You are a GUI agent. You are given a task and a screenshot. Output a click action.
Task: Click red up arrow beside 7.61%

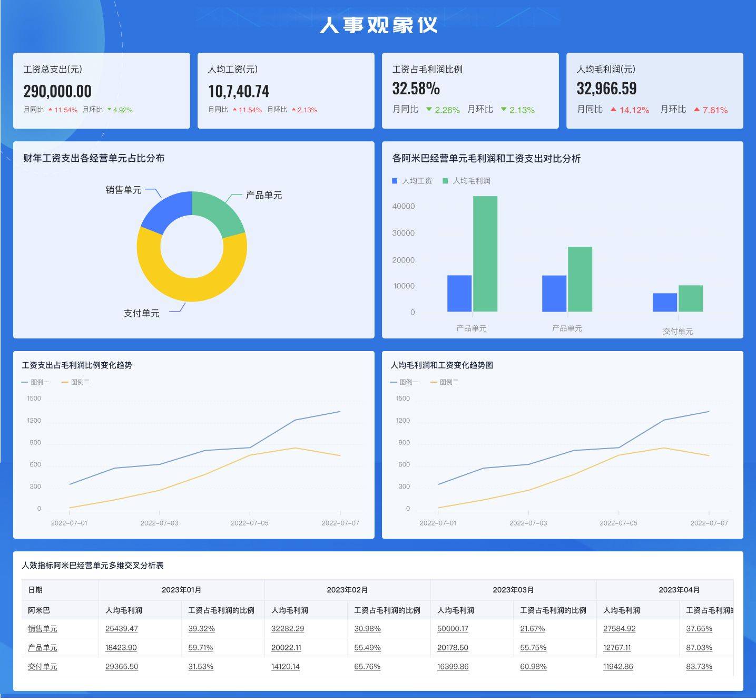click(697, 110)
